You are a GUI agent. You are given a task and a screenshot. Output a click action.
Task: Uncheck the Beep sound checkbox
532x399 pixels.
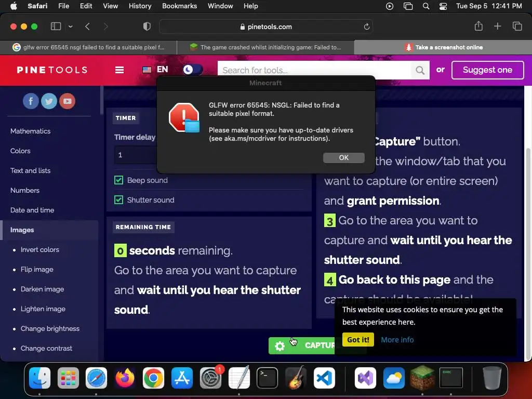point(119,180)
